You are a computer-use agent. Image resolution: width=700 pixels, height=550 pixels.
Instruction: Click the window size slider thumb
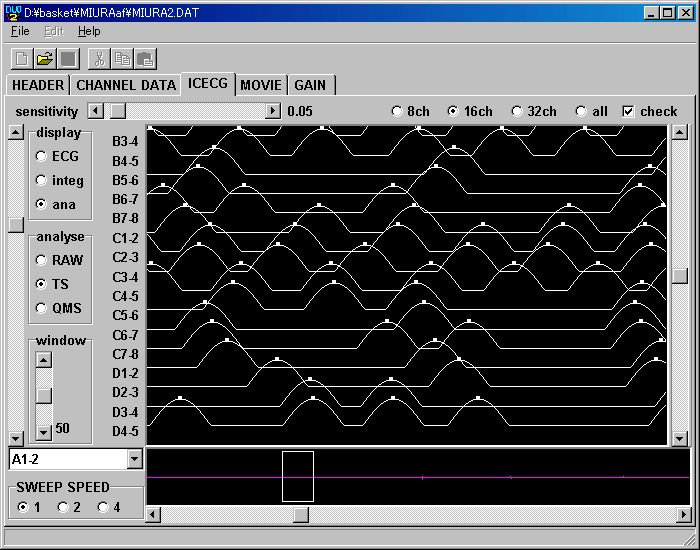(44, 395)
